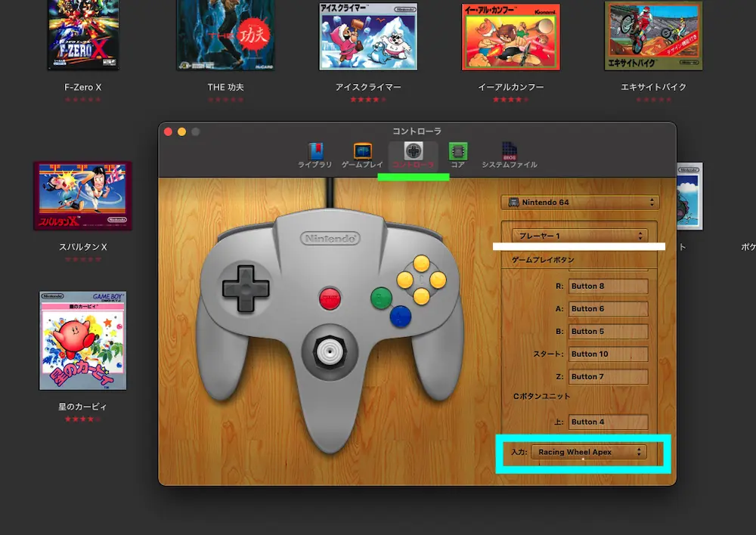Close the コントローラ preferences window

coord(169,131)
